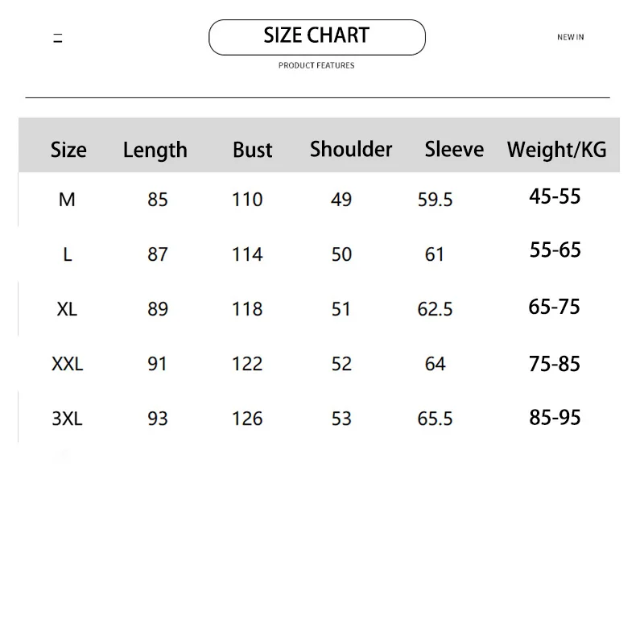The image size is (644, 644).
Task: Select the 3XL size row label
Action: click(x=68, y=419)
